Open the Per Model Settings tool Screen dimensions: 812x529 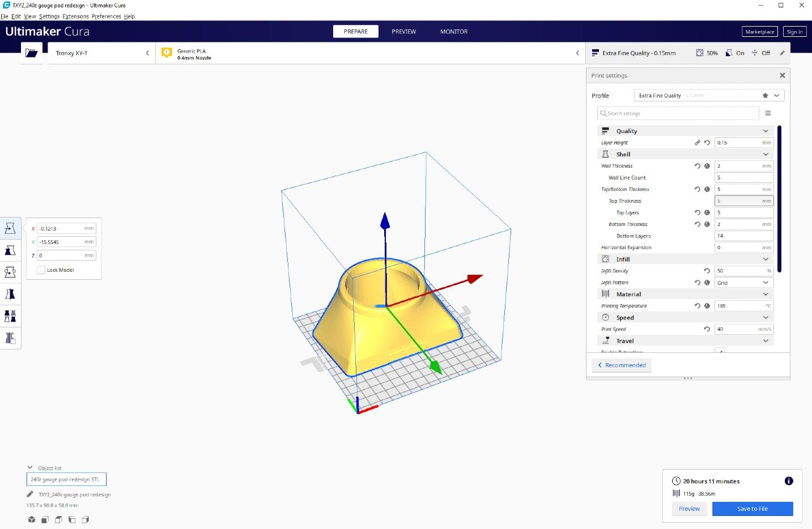coord(10,316)
